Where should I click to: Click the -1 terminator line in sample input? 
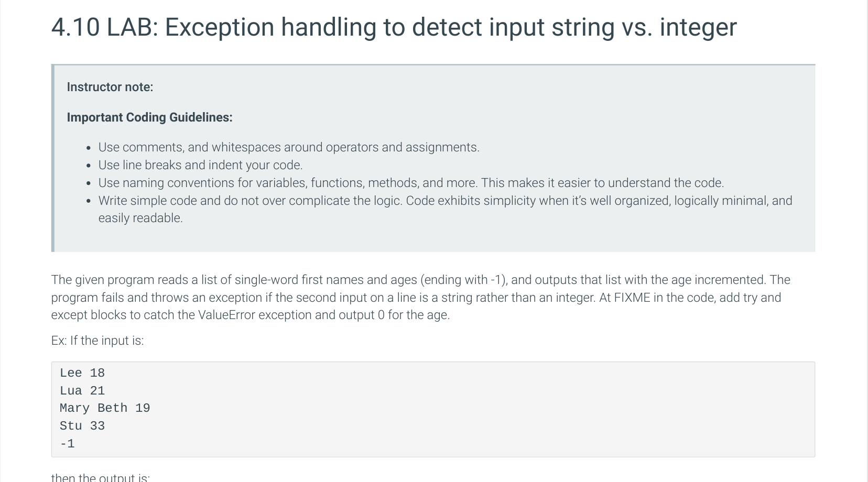click(67, 444)
